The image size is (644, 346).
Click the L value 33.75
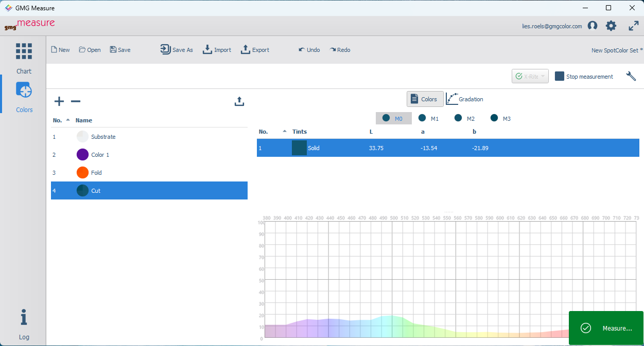point(376,148)
